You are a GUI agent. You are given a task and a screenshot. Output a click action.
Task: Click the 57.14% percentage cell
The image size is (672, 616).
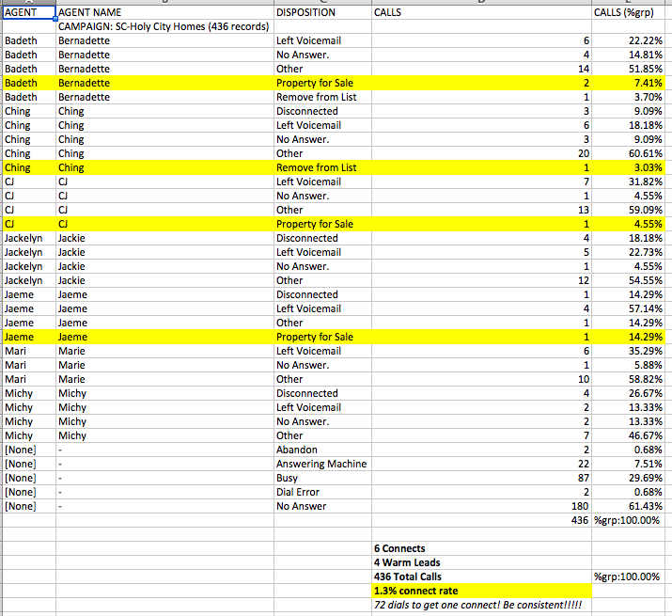pyautogui.click(x=628, y=308)
